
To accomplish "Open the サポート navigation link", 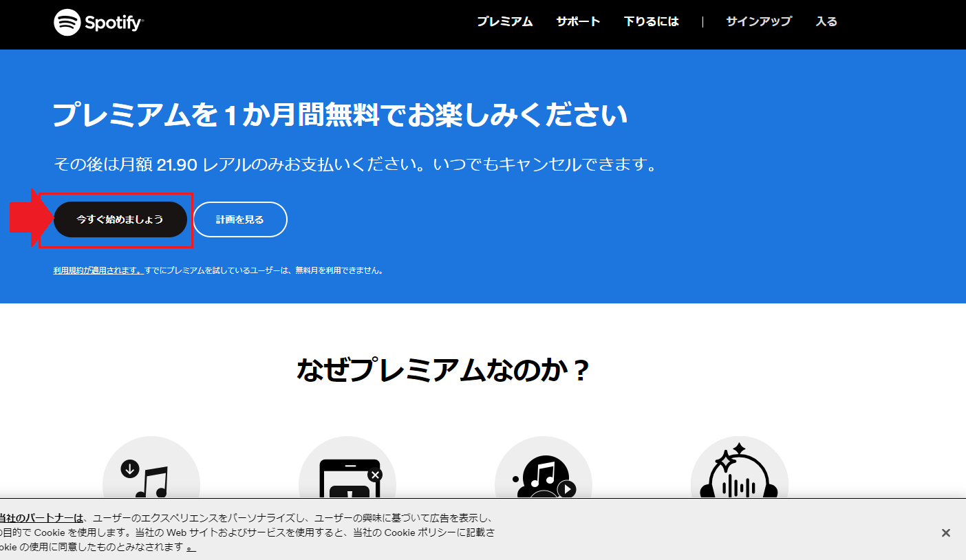I will [x=578, y=21].
